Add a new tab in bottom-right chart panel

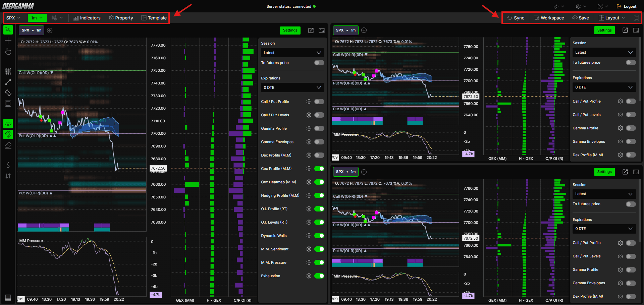(x=364, y=172)
